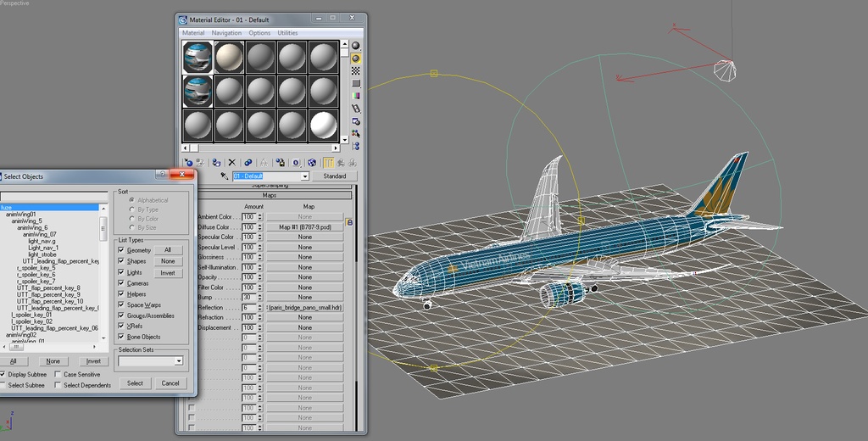Viewport: 868px width, 441px height.
Task: Select animWing_6 in the object list
Action: [32, 227]
